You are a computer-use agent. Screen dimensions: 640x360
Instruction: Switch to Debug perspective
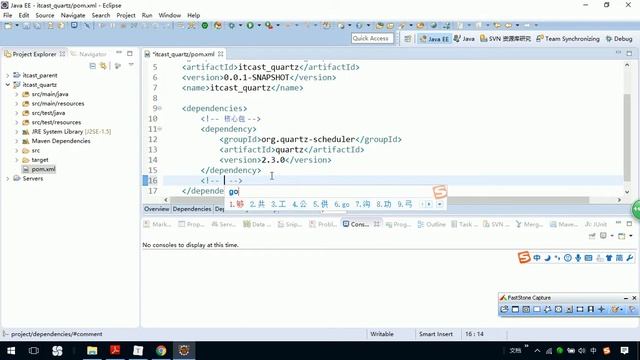click(x=619, y=39)
